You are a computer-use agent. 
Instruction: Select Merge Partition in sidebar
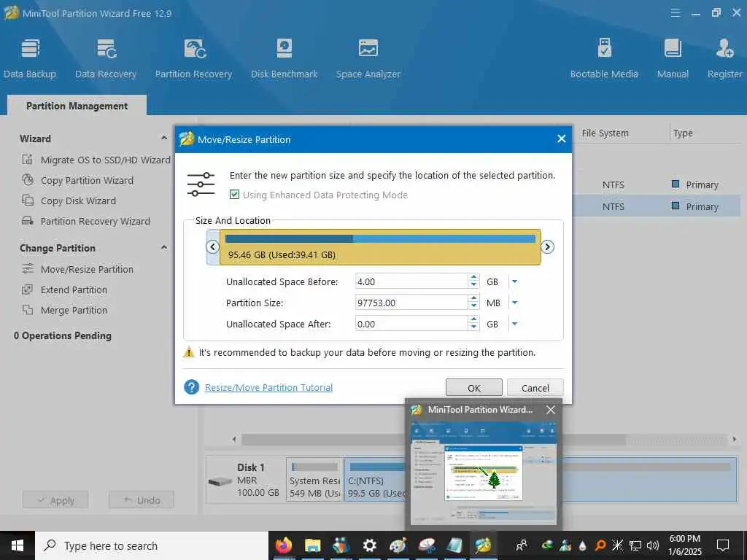point(65,311)
